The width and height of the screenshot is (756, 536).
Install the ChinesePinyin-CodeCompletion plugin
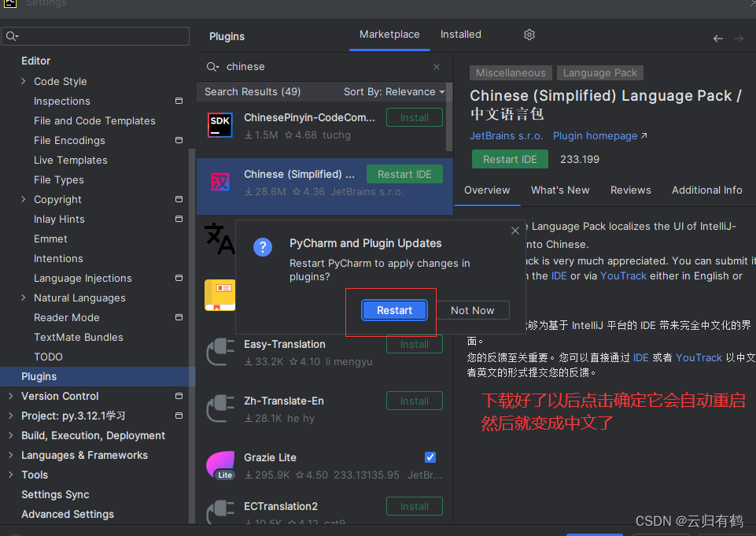click(414, 118)
